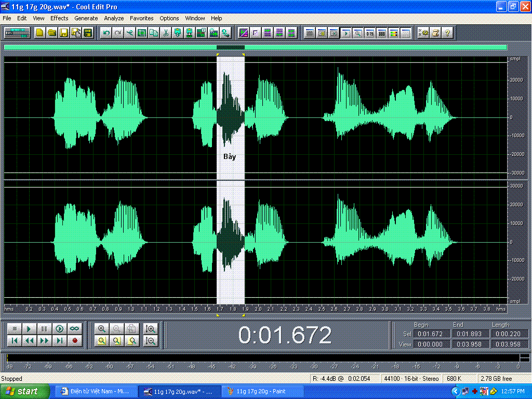Click the Paste clipboard icon
Screen dimensions: 532x399
click(178, 33)
